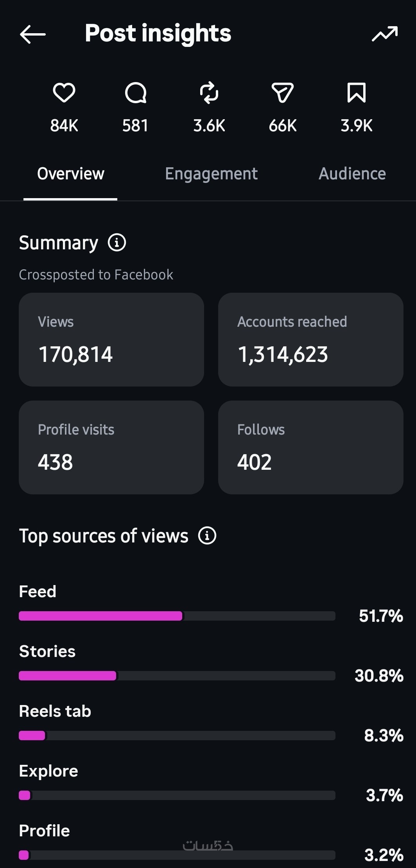Screen dimensions: 416x868
Task: Select the Follows 402 card
Action: pos(311,447)
